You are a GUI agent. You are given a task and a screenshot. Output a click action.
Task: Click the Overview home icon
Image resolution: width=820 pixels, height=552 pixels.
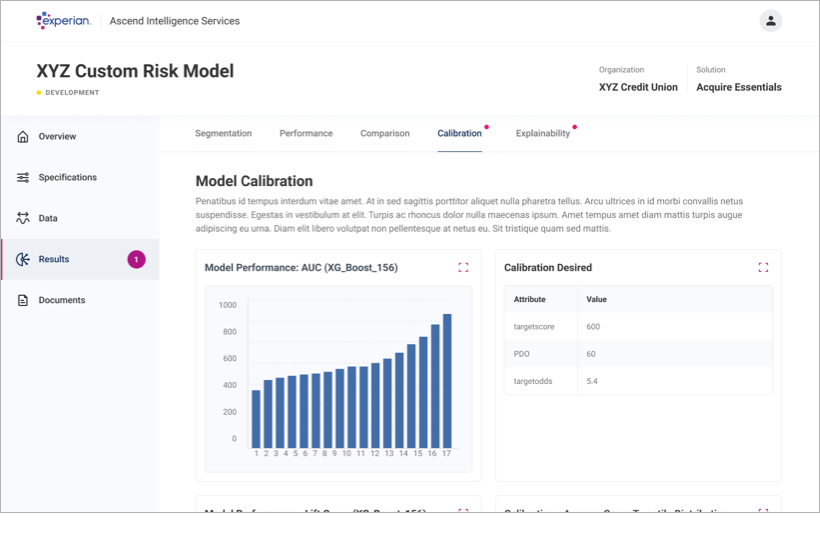tap(23, 137)
